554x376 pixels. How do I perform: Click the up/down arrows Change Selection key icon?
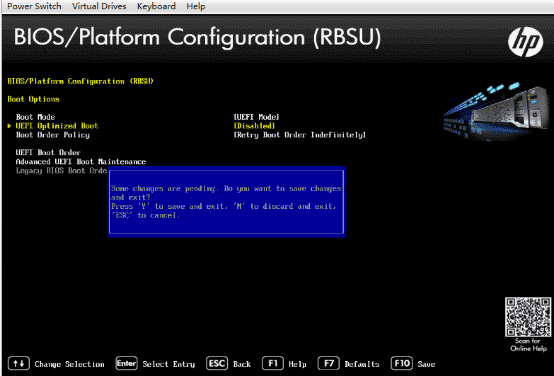pos(19,363)
